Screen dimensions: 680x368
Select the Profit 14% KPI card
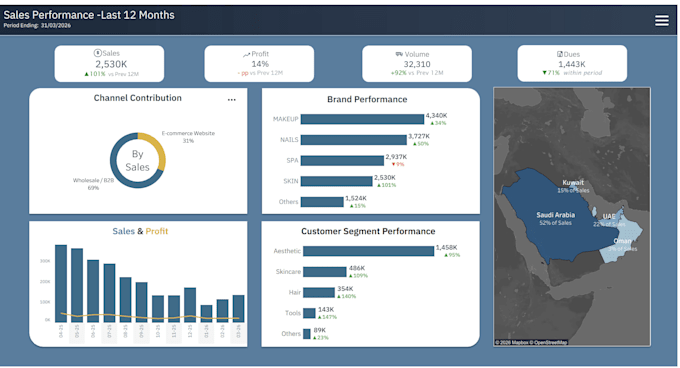point(259,64)
